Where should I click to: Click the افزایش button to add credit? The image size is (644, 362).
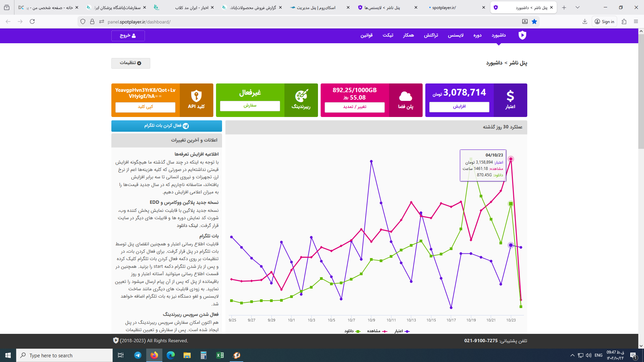[459, 107]
